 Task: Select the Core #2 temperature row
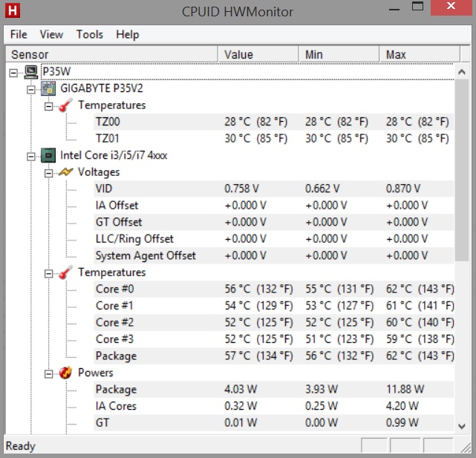[x=273, y=322]
